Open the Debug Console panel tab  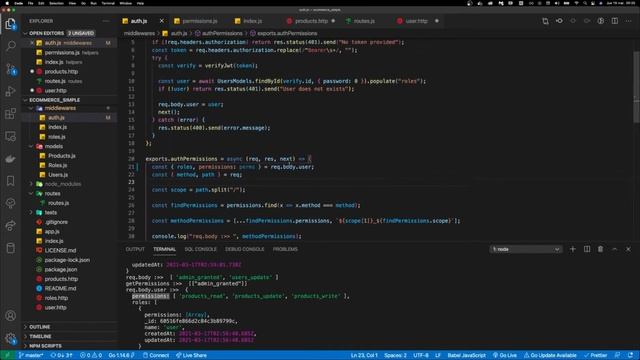[244, 249]
